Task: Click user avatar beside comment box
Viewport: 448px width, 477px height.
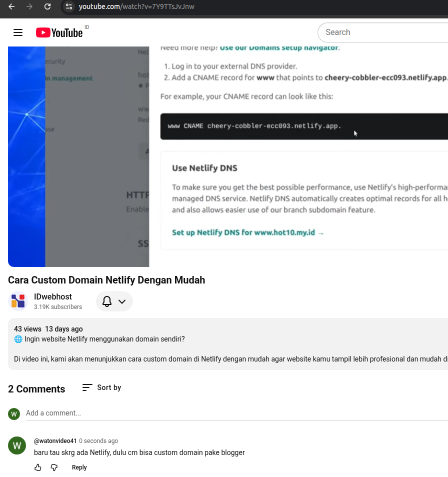Action: (14, 413)
